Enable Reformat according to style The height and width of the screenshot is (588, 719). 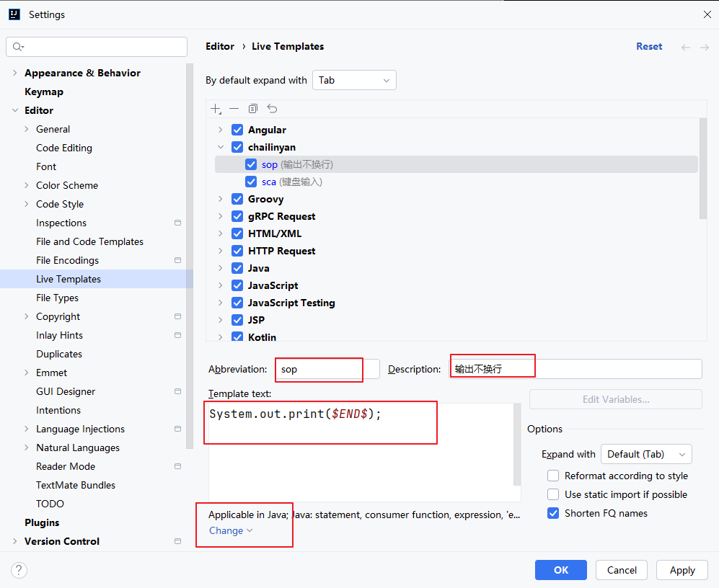point(553,476)
